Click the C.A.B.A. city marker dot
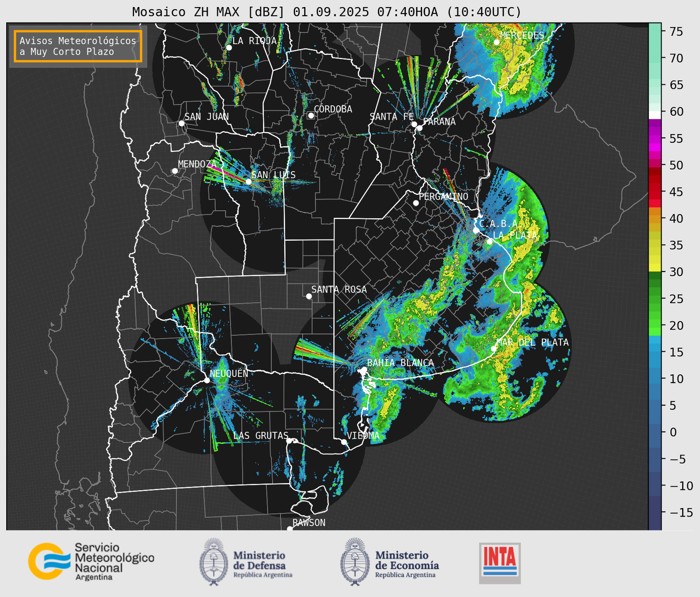 pos(476,230)
